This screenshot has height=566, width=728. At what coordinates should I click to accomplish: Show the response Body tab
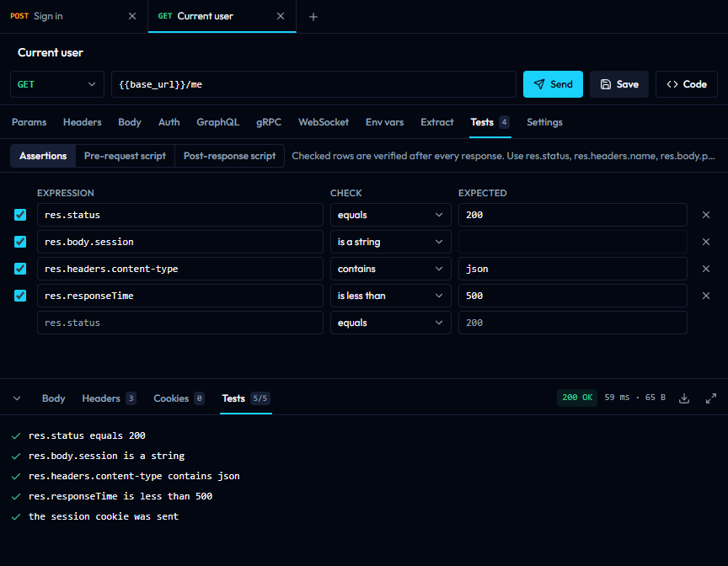pos(53,398)
